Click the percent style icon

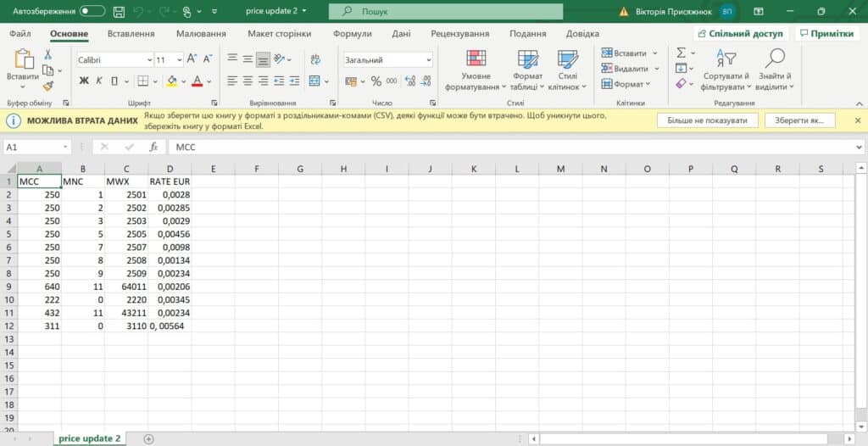point(376,81)
